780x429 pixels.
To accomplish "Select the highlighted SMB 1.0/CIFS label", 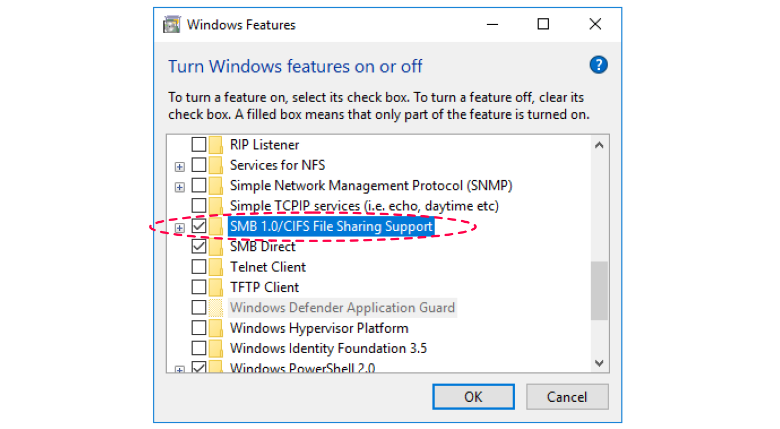I will (x=331, y=226).
